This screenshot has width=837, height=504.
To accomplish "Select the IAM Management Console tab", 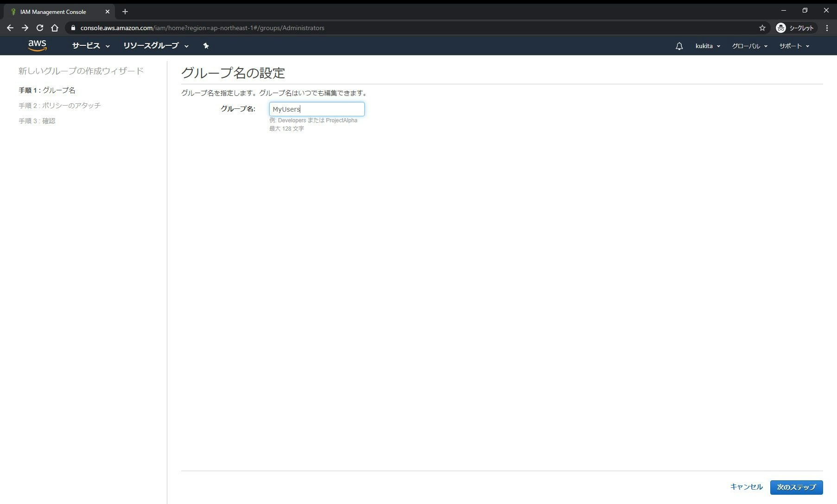I will (x=58, y=12).
